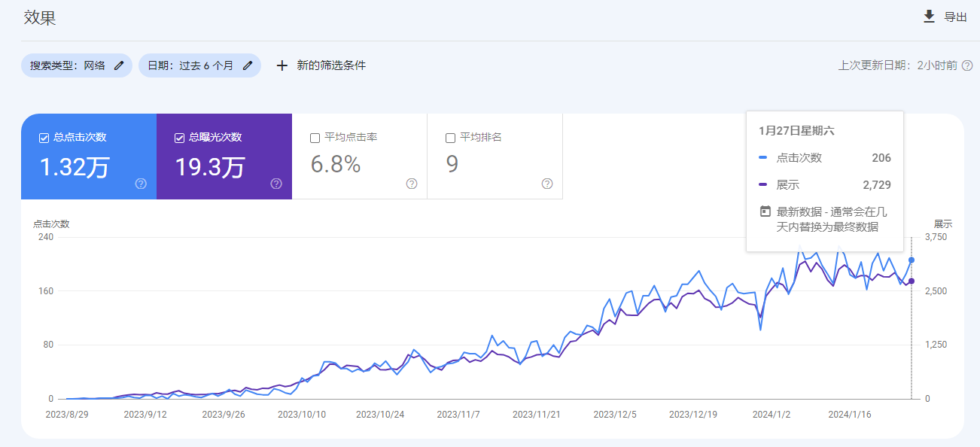Enable the 平均点击率 checkbox
The image size is (980, 447).
315,138
